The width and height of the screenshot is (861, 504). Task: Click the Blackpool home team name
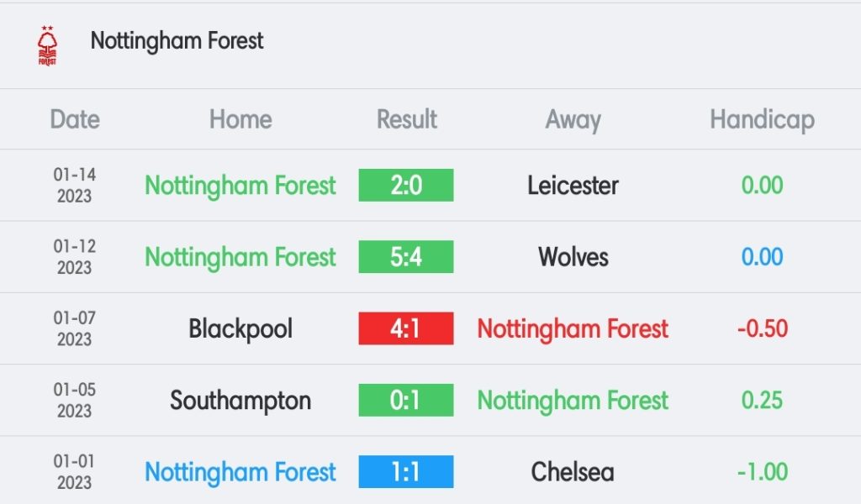[240, 329]
